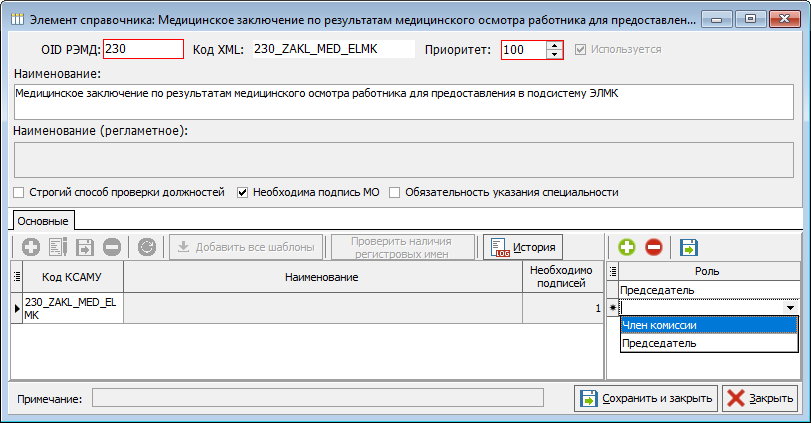
Task: Increase Приоритет value with up arrow
Action: click(555, 45)
